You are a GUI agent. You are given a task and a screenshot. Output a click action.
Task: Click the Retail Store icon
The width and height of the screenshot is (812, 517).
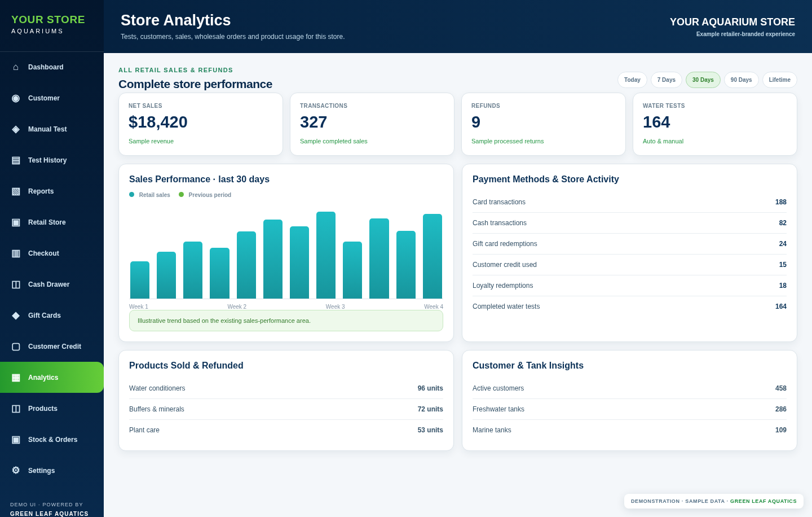16,222
